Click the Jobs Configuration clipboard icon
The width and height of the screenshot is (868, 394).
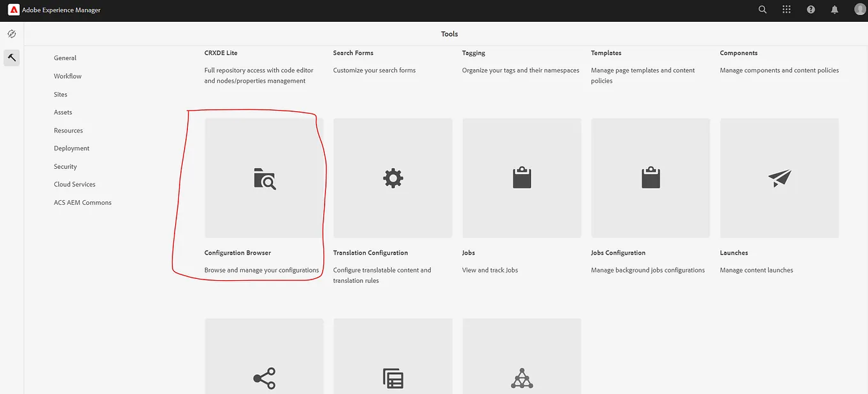coord(650,178)
